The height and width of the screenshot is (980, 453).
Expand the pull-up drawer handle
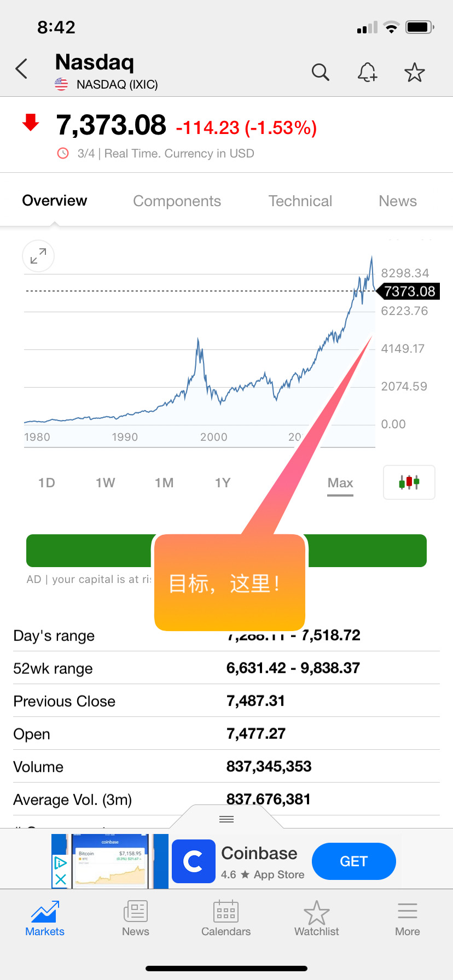click(226, 819)
